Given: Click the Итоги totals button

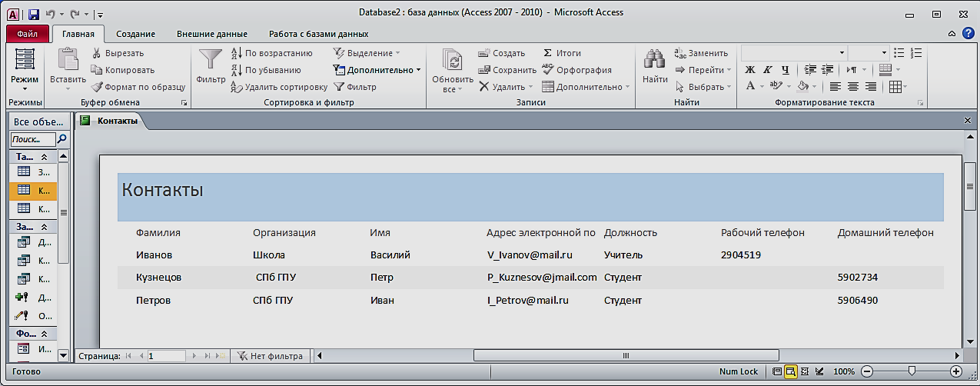Looking at the screenshot, I should tap(562, 53).
